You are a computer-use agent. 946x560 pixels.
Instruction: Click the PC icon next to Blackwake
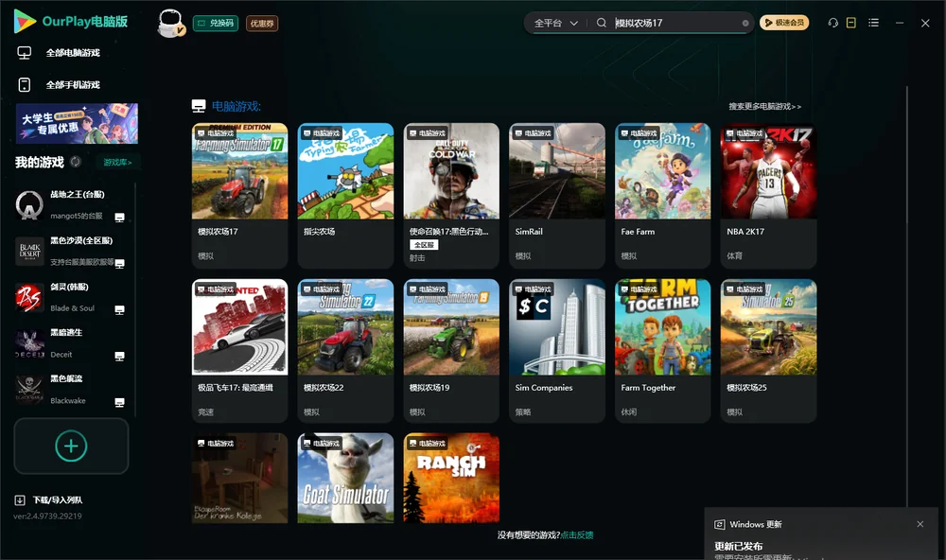(119, 403)
